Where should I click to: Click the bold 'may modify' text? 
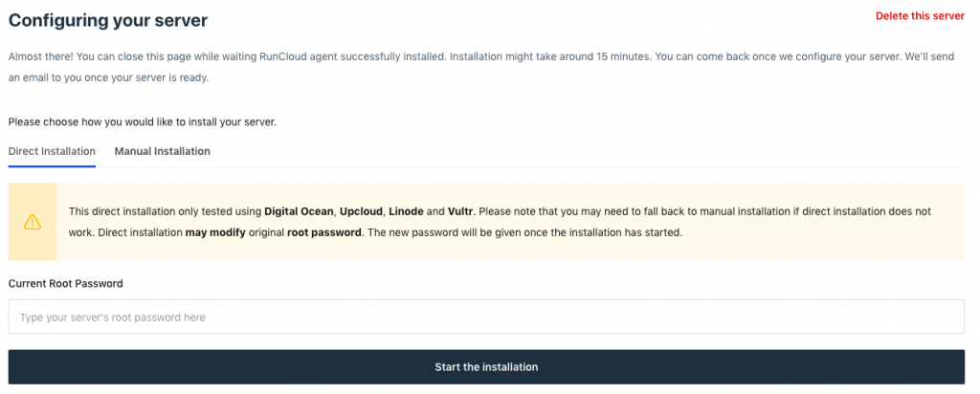(213, 232)
